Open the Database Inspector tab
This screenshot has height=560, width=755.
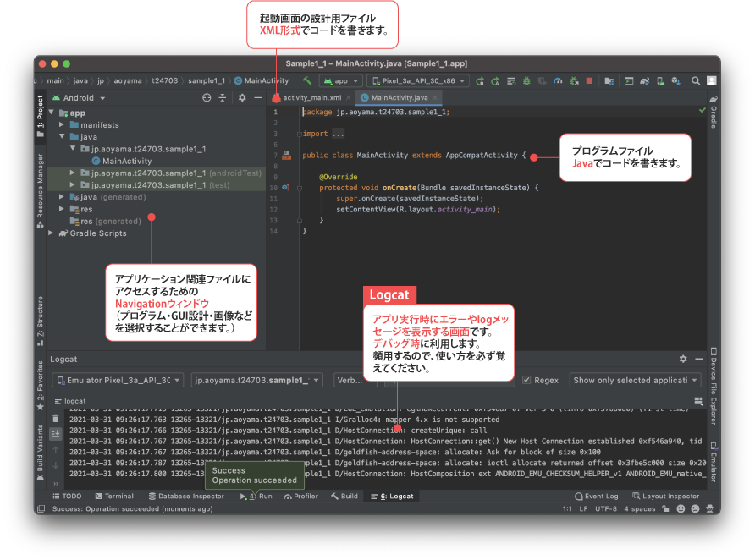[186, 496]
